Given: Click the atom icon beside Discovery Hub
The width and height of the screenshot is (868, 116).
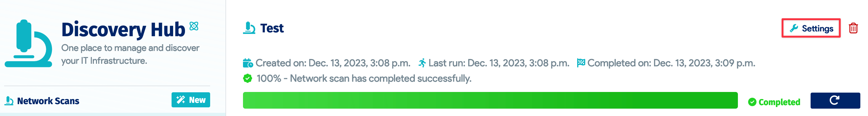Looking at the screenshot, I should tap(194, 26).
